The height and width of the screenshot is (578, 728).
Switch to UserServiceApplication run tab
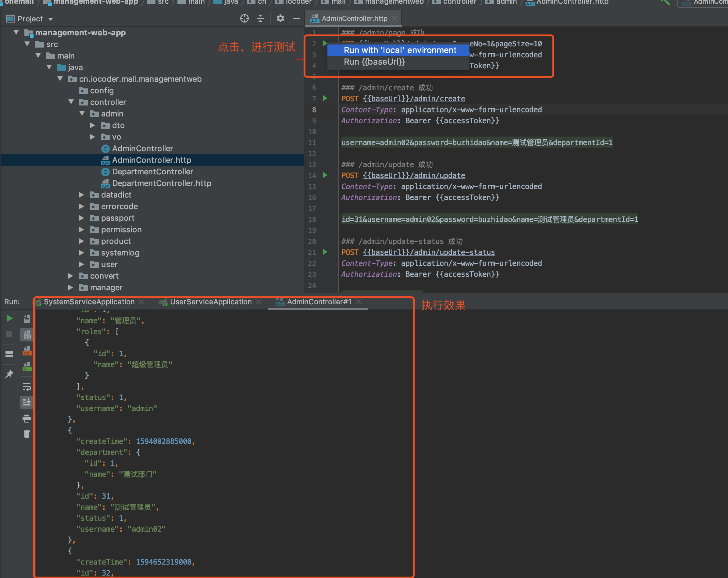[x=210, y=302]
